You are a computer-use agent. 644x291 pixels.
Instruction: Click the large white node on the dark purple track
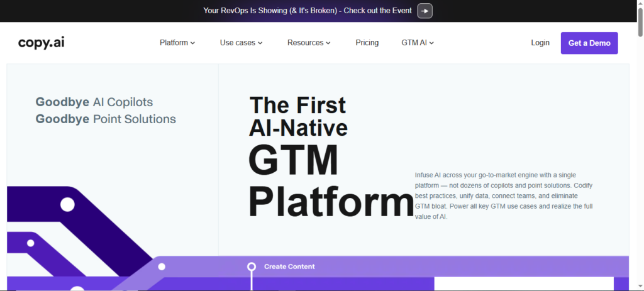[x=67, y=204]
